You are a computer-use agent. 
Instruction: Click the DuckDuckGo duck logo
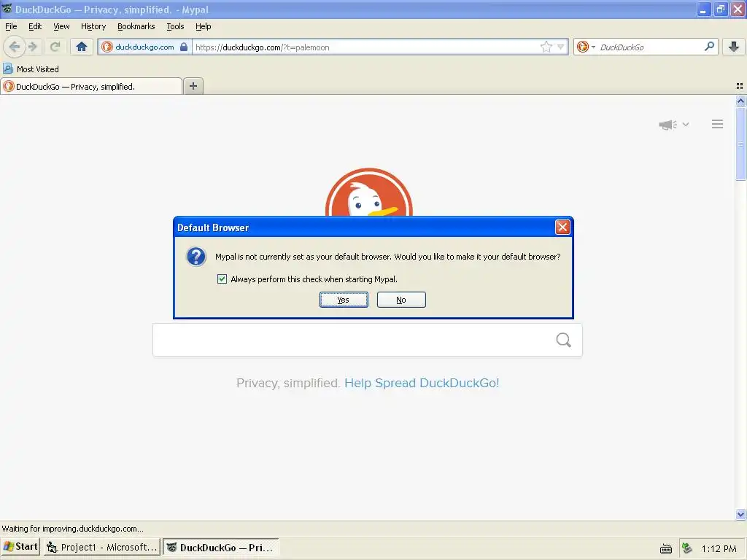[368, 192]
